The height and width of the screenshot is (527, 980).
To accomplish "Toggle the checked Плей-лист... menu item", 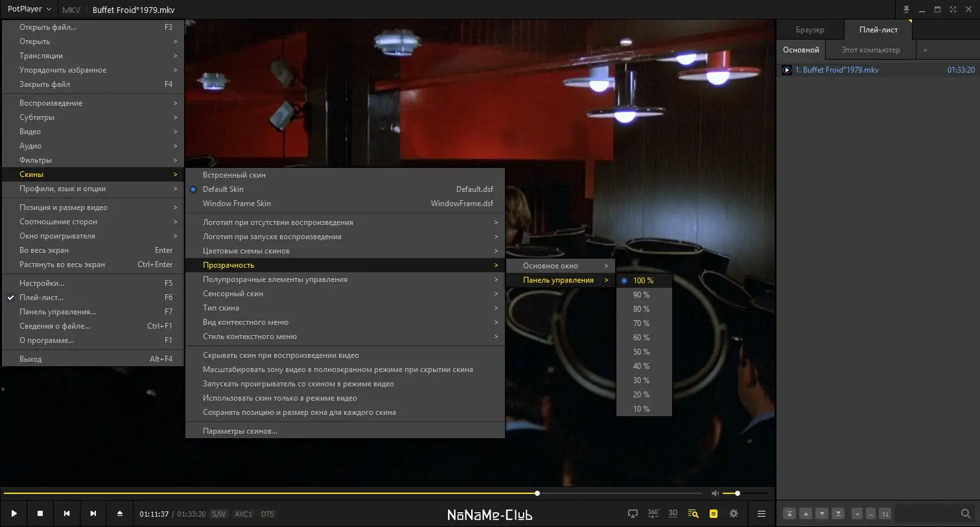I will 93,298.
